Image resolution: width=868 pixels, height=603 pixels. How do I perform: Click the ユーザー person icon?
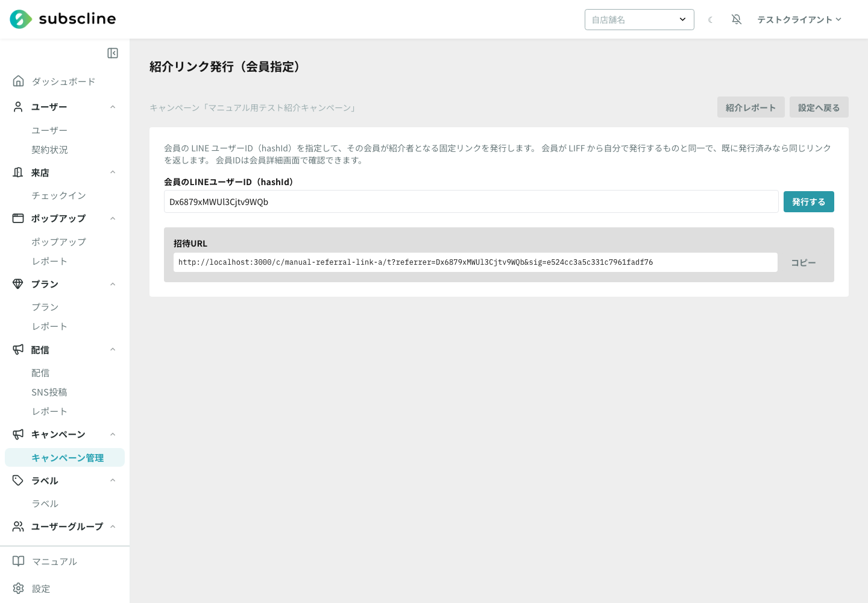tap(18, 107)
